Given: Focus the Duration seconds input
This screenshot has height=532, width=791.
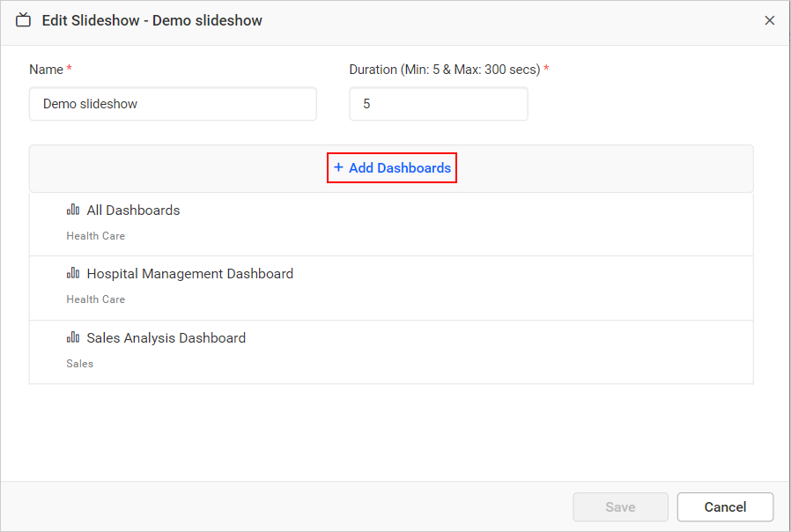Looking at the screenshot, I should [438, 103].
